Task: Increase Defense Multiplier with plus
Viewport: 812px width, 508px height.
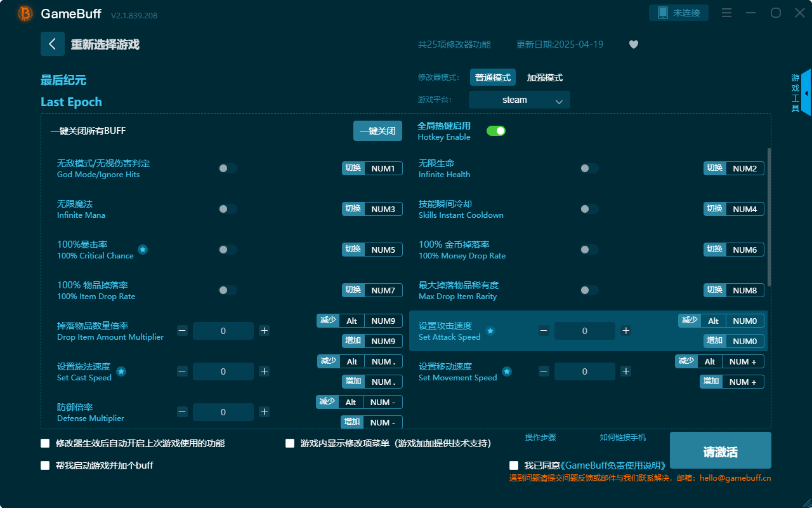Action: pyautogui.click(x=265, y=412)
